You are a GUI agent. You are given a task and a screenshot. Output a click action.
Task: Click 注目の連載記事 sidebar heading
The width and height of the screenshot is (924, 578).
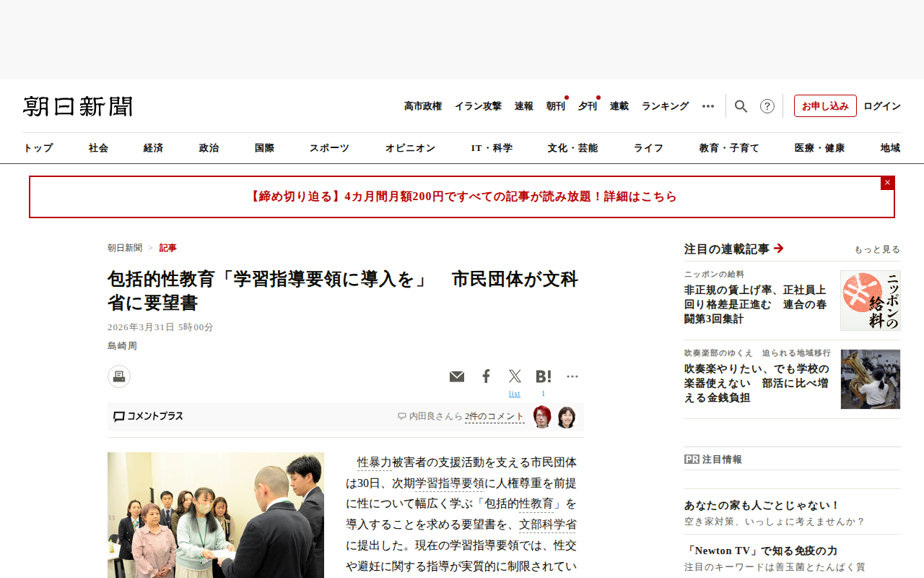click(x=727, y=249)
